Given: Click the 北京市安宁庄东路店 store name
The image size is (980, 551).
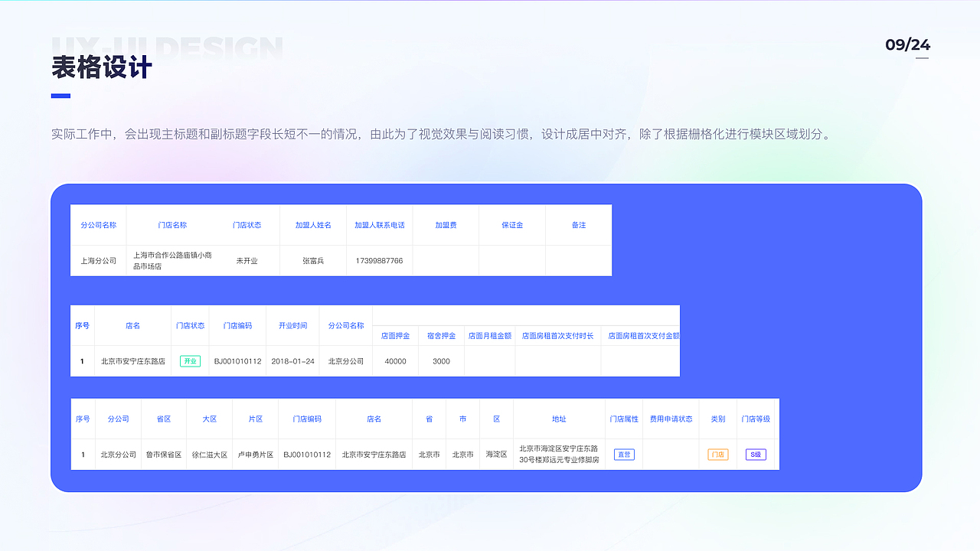Looking at the screenshot, I should (x=132, y=360).
